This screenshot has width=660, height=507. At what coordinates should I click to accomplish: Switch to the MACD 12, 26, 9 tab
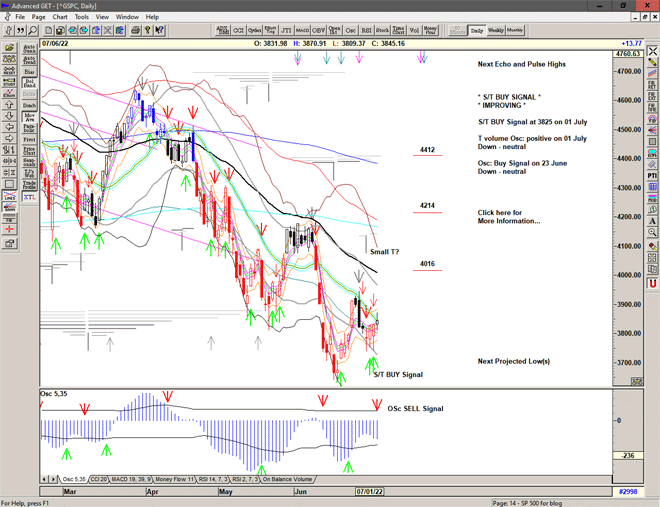click(x=132, y=480)
